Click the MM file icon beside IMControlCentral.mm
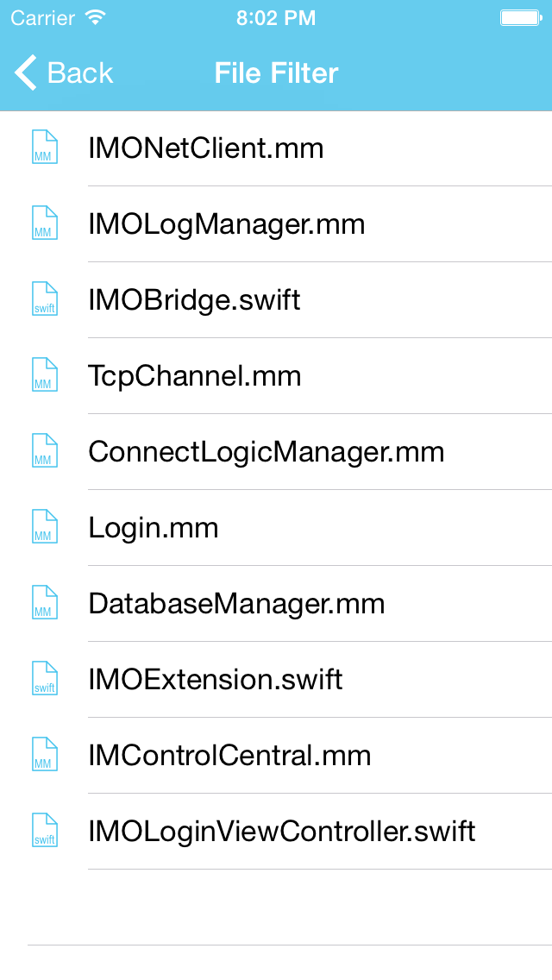 point(44,754)
